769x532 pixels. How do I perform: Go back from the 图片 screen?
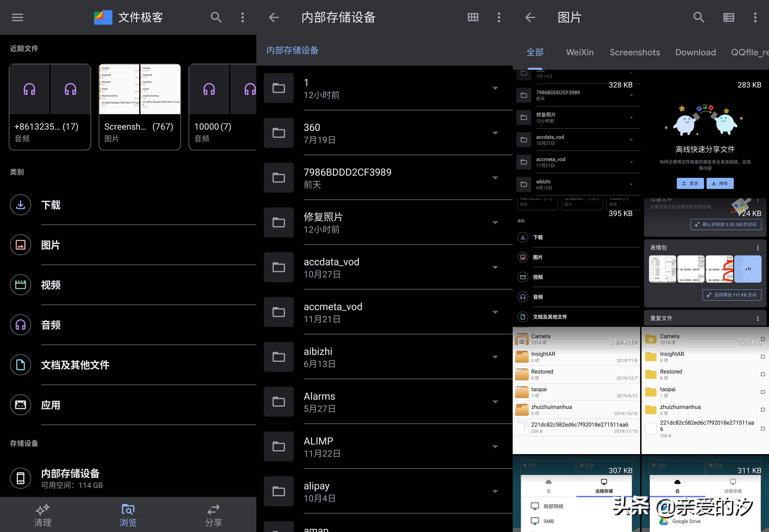[530, 17]
